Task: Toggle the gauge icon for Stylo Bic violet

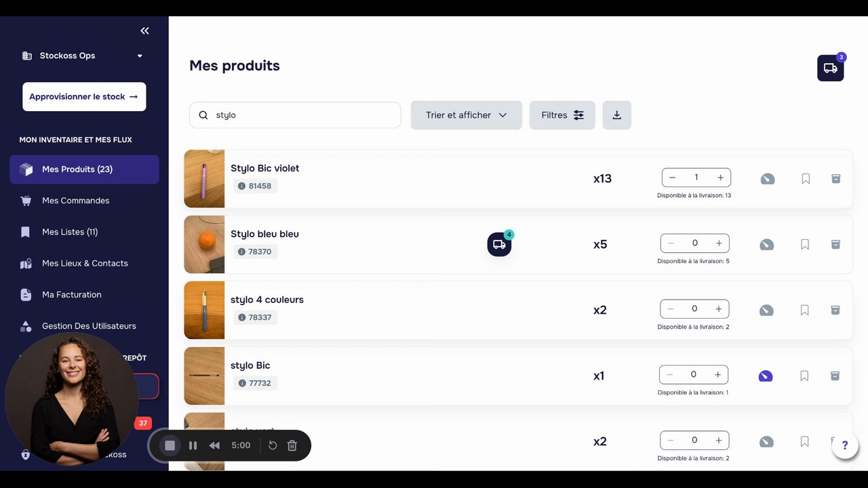Action: [x=768, y=179]
